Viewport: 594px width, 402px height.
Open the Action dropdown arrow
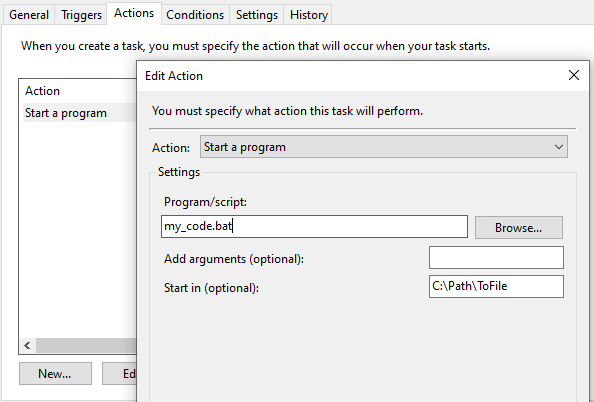click(x=558, y=147)
